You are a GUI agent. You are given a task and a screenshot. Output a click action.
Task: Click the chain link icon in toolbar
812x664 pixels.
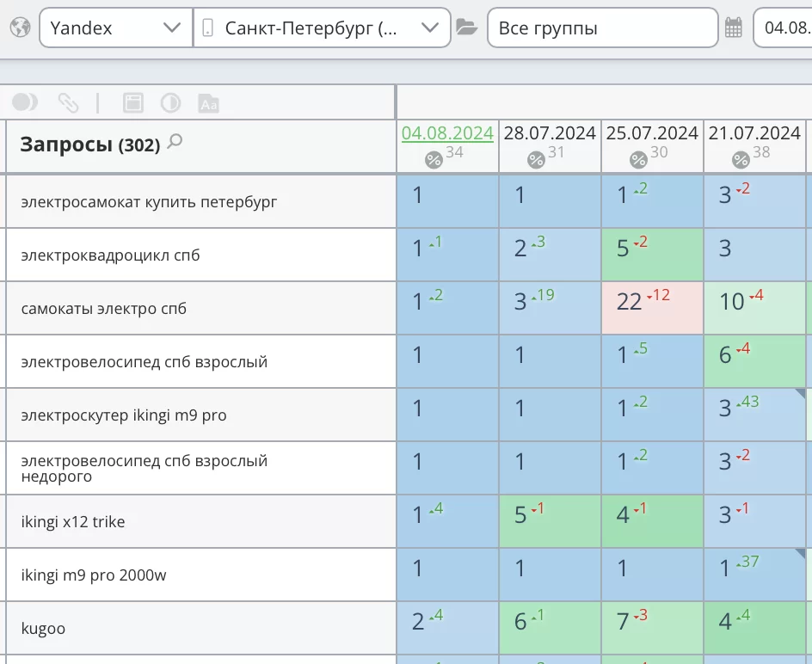pos(68,103)
